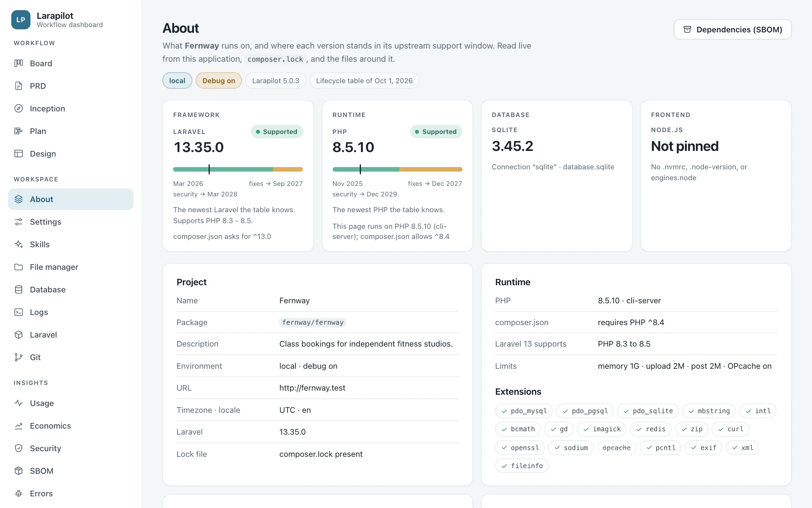Click the Dependencies (SBOM) button
This screenshot has width=812, height=508.
[x=732, y=29]
